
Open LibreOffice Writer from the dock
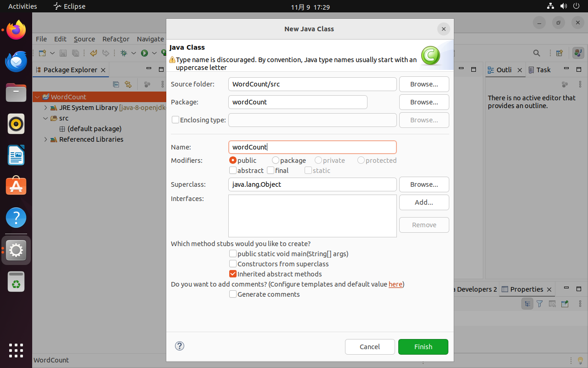(x=16, y=155)
